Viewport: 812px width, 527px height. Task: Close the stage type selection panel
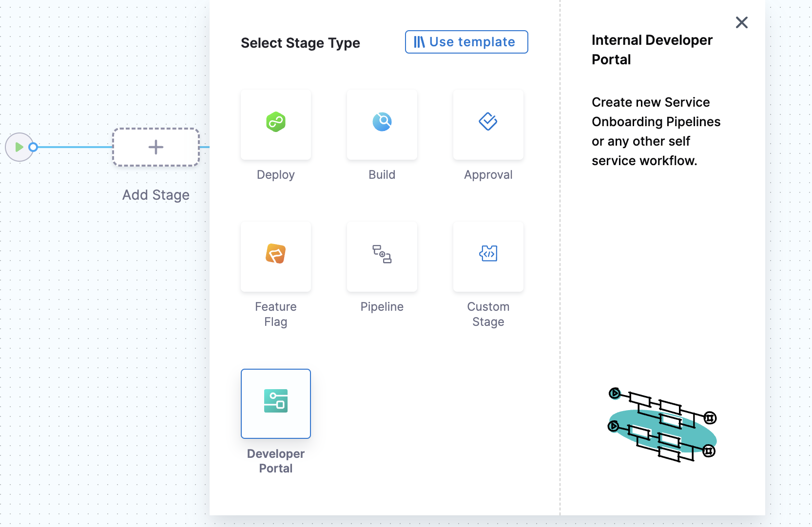[741, 22]
